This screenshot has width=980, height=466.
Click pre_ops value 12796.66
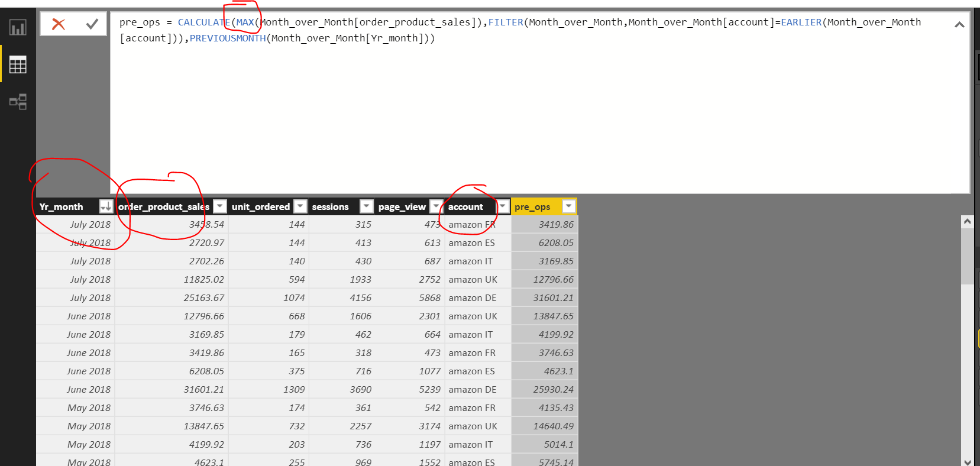(545, 279)
